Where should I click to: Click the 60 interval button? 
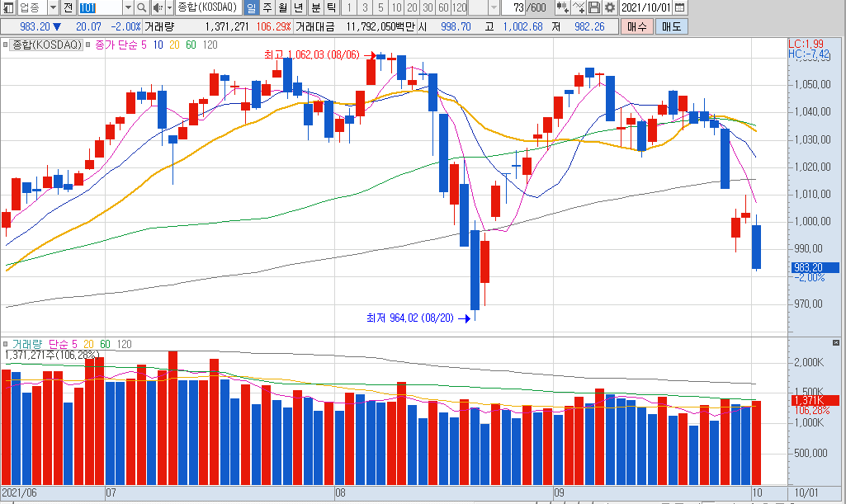pyautogui.click(x=443, y=7)
